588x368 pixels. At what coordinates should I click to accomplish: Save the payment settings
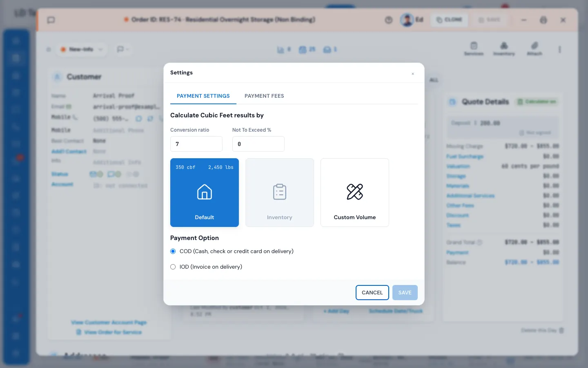click(405, 292)
